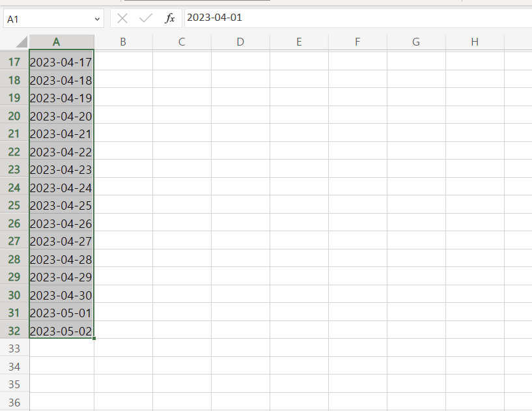The height and width of the screenshot is (411, 532).
Task: Select column G header
Action: (416, 42)
